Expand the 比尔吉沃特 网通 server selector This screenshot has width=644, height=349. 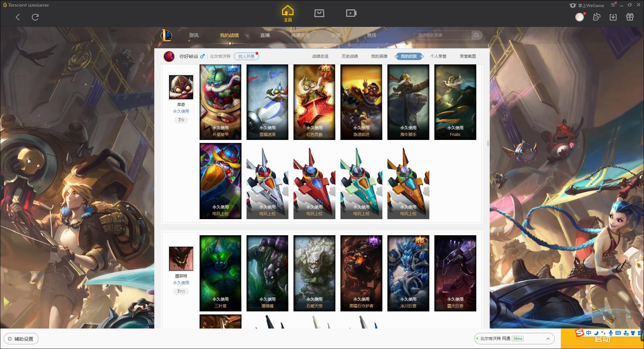pyautogui.click(x=514, y=339)
